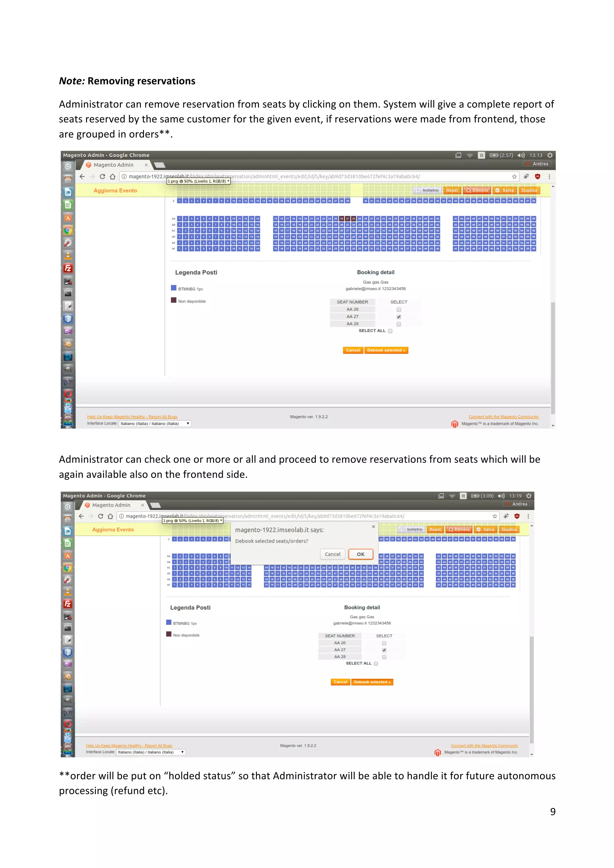614x868 pixels.
Task: Click the Elimina button in first screenshot
Action: point(477,191)
